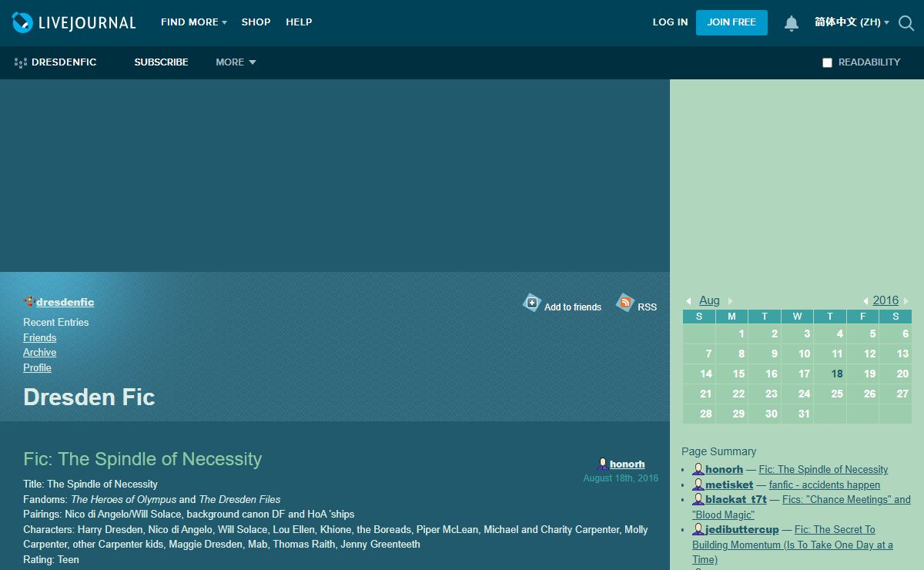Image resolution: width=924 pixels, height=570 pixels.
Task: Open The Secret To Building Momentum fic link
Action: 792,545
